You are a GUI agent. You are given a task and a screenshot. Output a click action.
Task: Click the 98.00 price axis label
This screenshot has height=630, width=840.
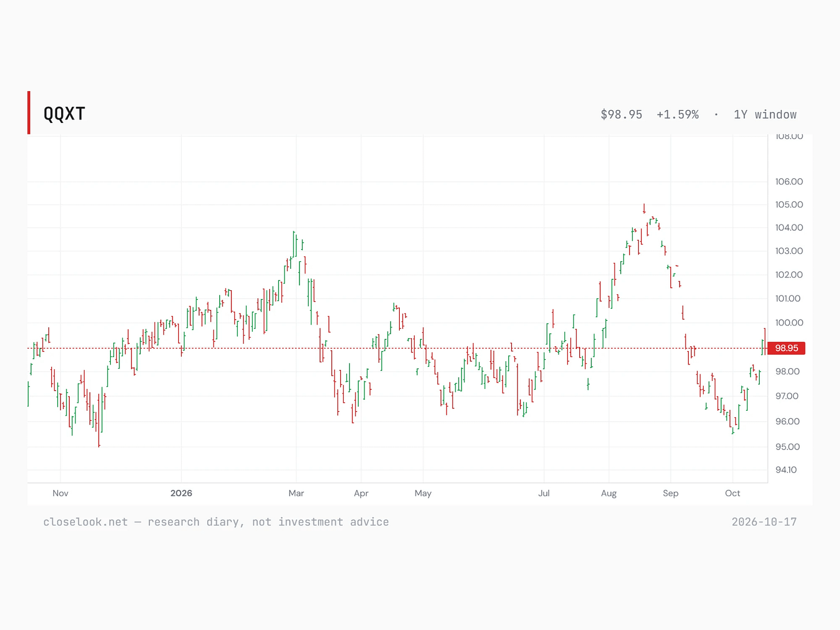tap(787, 372)
